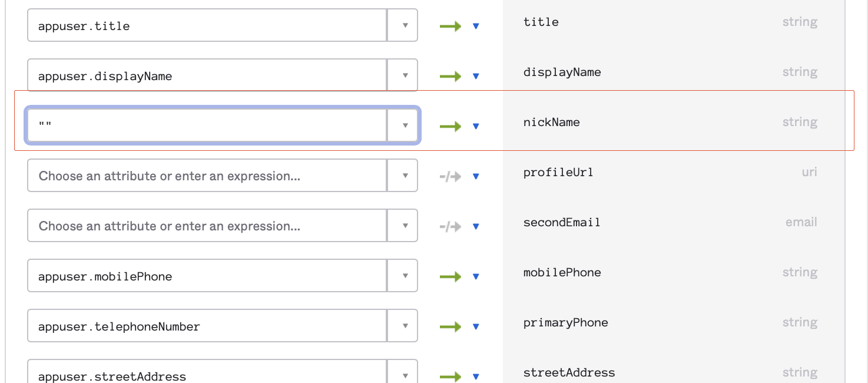Viewport: 868px width, 383px height.
Task: Focus the profileUrl expression input field
Action: pyautogui.click(x=206, y=176)
